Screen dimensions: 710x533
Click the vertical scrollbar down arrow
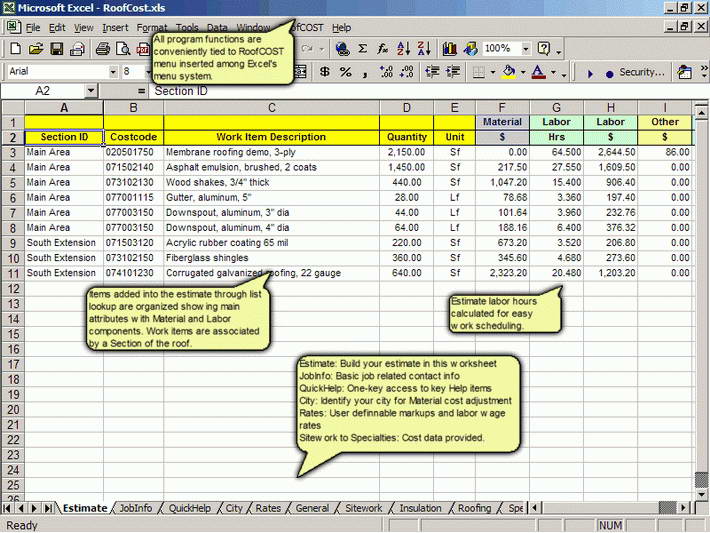[701, 494]
